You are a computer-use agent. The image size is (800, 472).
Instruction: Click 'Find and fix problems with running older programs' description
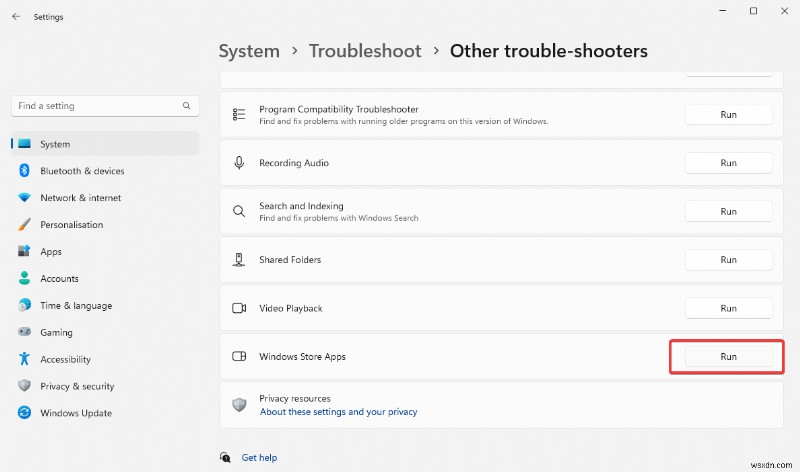404,121
